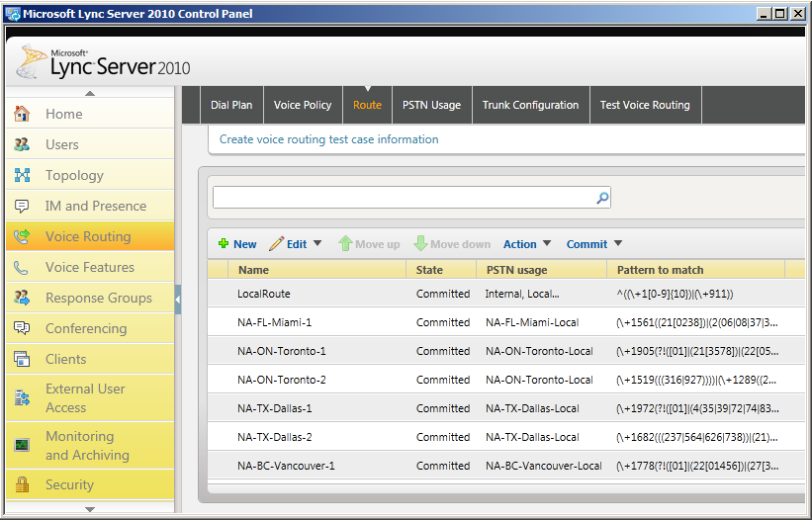
Task: Click Internal, Local... PSTN usage cell
Action: [x=522, y=294]
